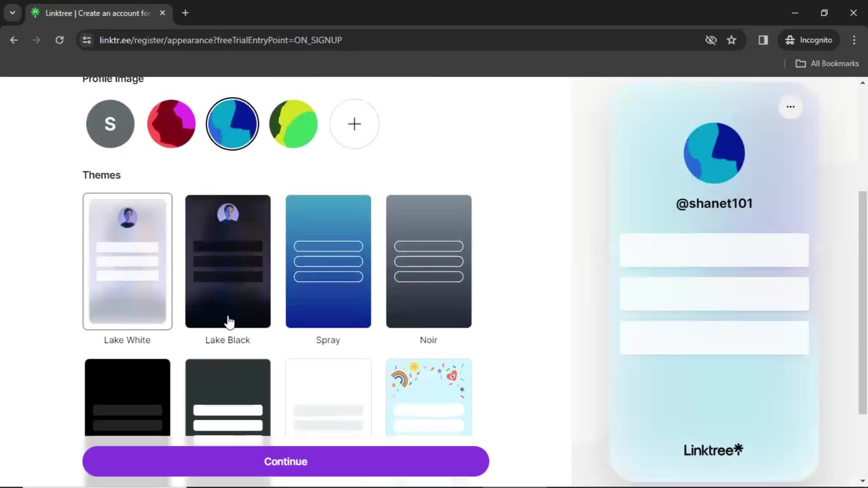Image resolution: width=868 pixels, height=488 pixels.
Task: Click the 'Spray' theme label
Action: [x=328, y=340]
